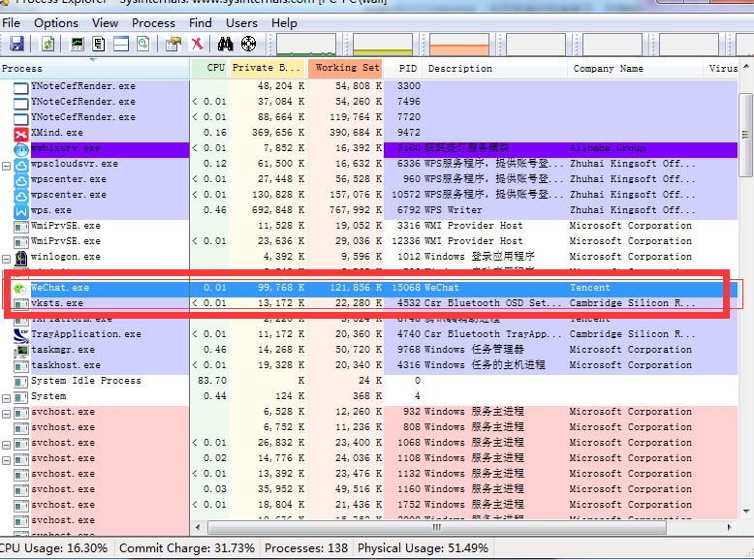Sort by Private Bytes column header
This screenshot has height=560, width=754.
267,68
